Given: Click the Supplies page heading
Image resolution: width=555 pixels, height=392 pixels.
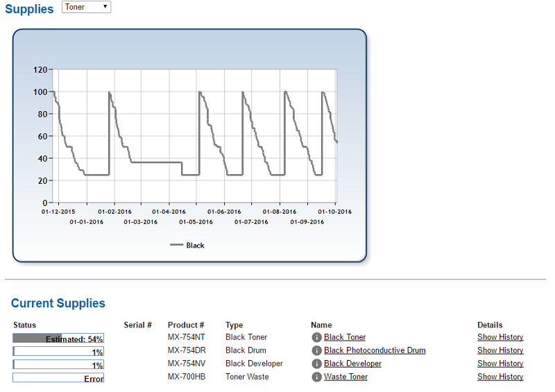Looking at the screenshot, I should pyautogui.click(x=29, y=9).
